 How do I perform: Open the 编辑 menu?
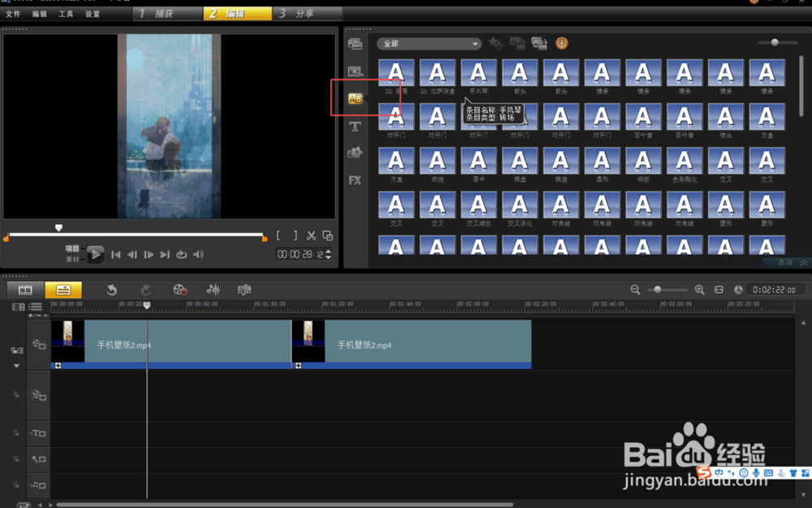39,14
